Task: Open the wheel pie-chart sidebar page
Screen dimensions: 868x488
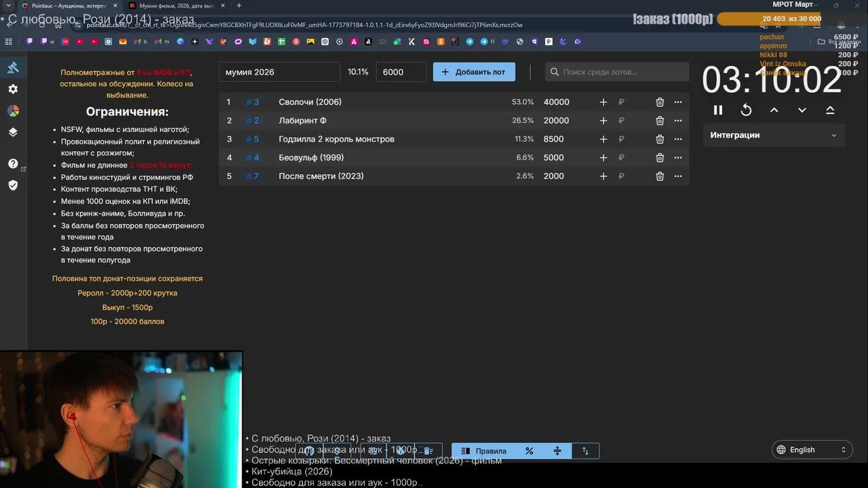Action: 13,110
